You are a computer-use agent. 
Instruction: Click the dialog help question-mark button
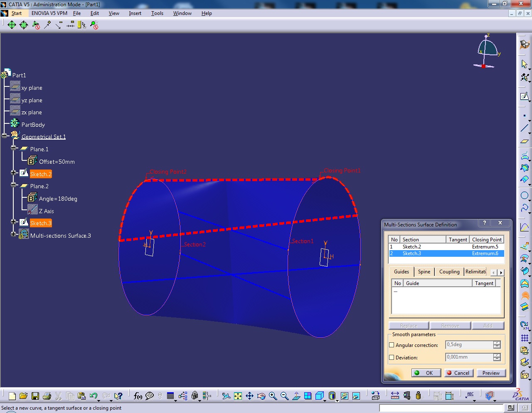point(484,223)
